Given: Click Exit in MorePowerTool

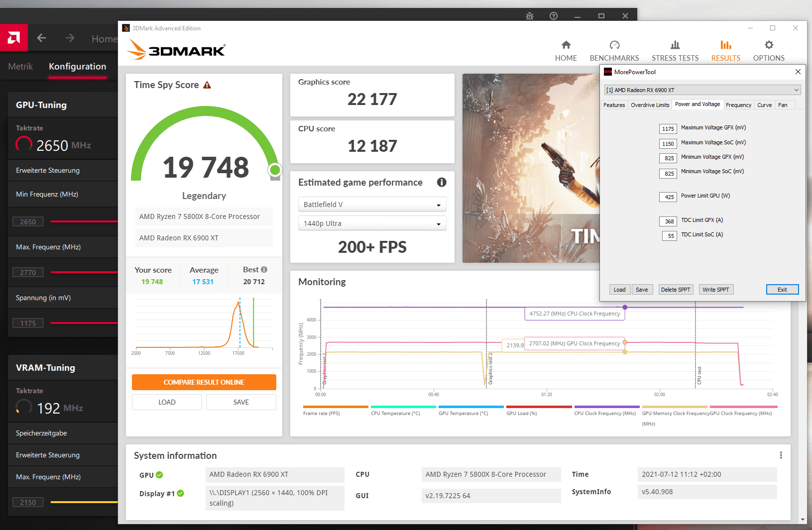Looking at the screenshot, I should pos(783,290).
